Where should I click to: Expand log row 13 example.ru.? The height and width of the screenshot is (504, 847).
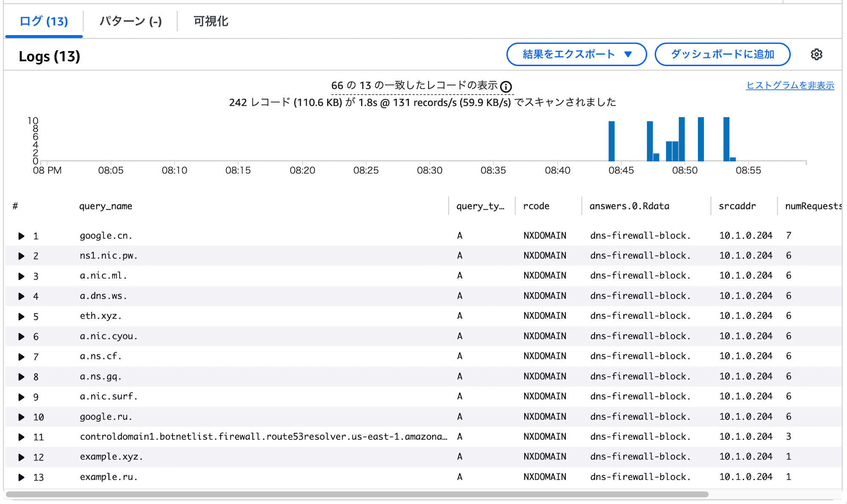(x=21, y=477)
